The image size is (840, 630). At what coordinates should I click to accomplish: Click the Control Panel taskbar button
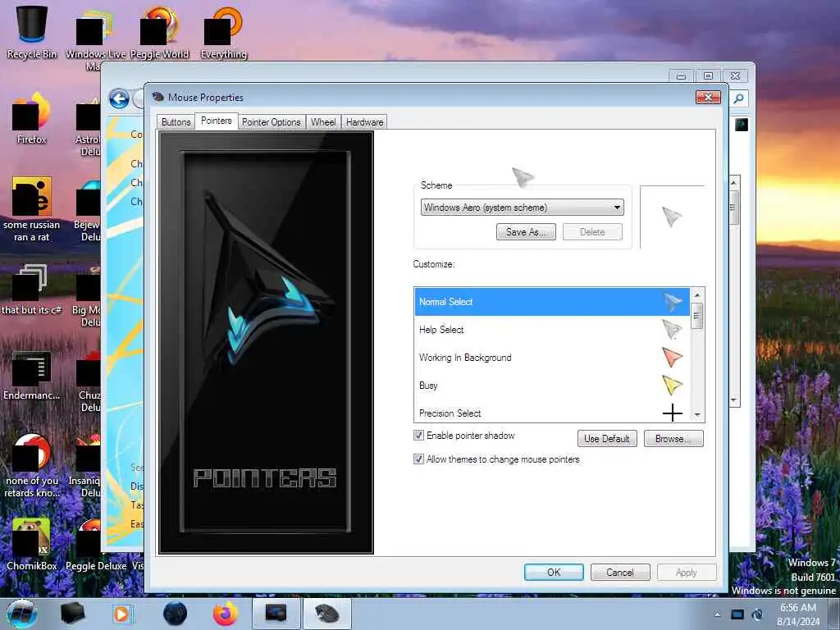[276, 614]
